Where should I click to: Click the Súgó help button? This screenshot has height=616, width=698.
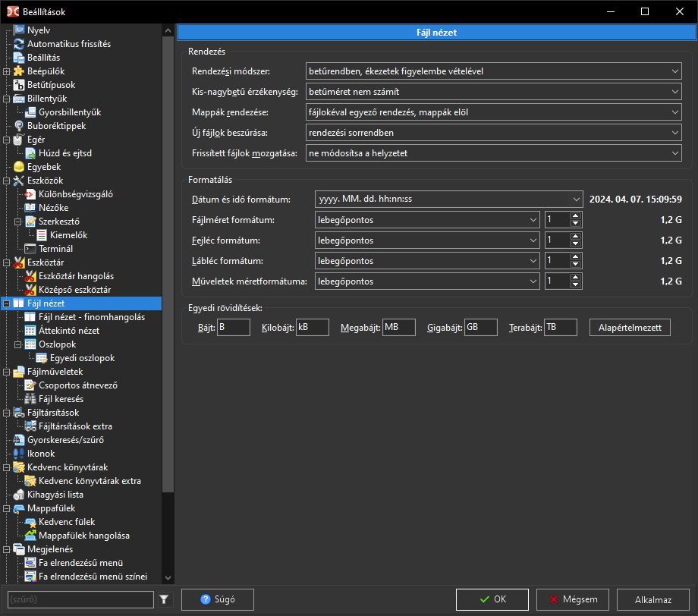click(x=218, y=599)
